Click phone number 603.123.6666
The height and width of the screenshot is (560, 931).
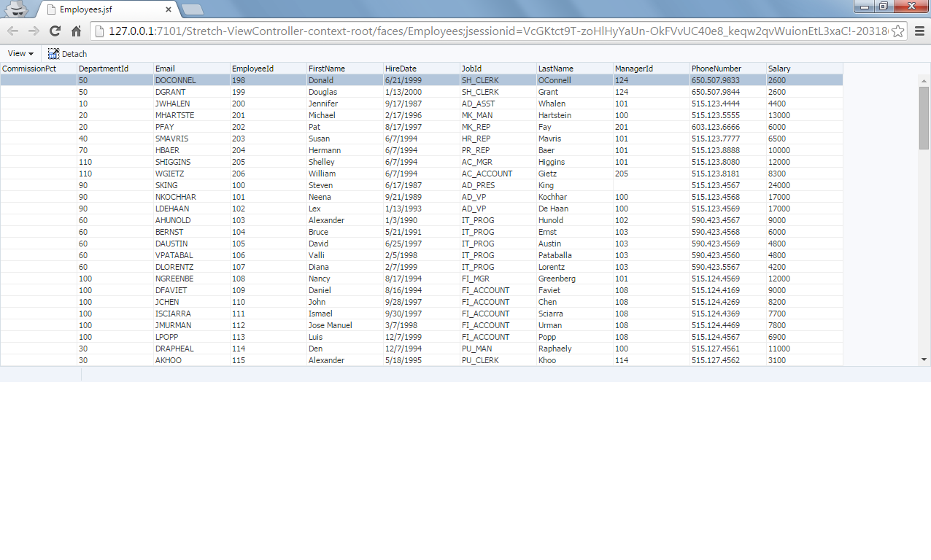[x=716, y=127]
